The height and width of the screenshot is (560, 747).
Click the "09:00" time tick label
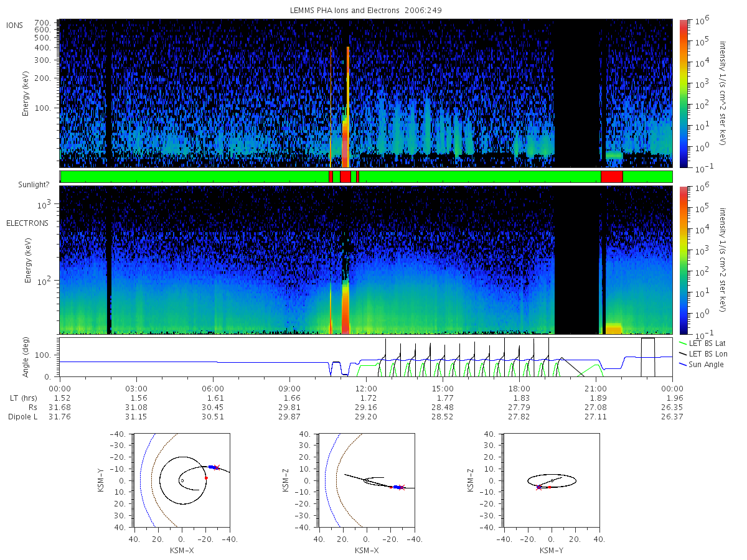(289, 388)
